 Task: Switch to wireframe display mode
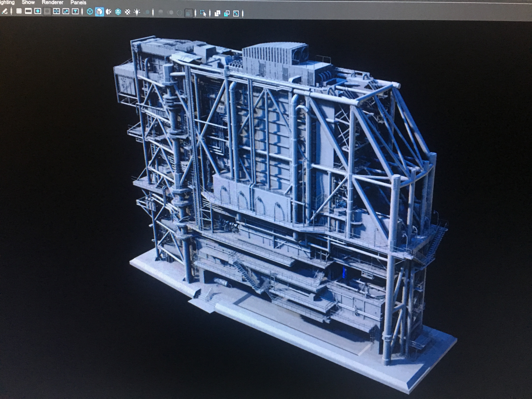pos(90,11)
